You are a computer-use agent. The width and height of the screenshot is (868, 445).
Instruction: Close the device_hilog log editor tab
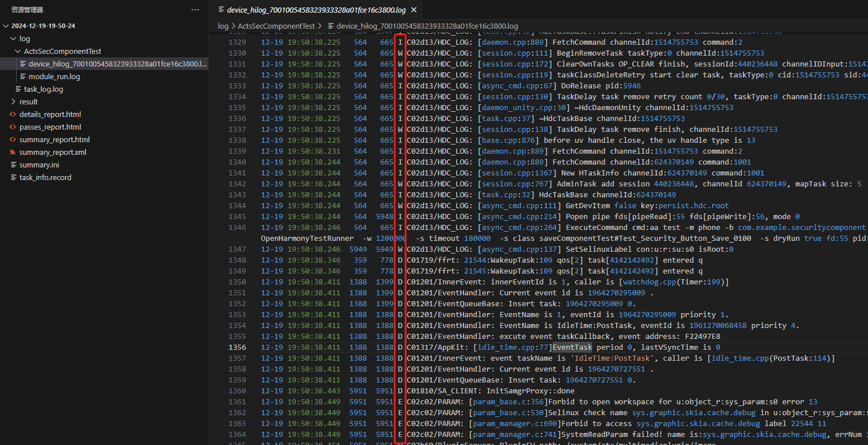coord(414,10)
